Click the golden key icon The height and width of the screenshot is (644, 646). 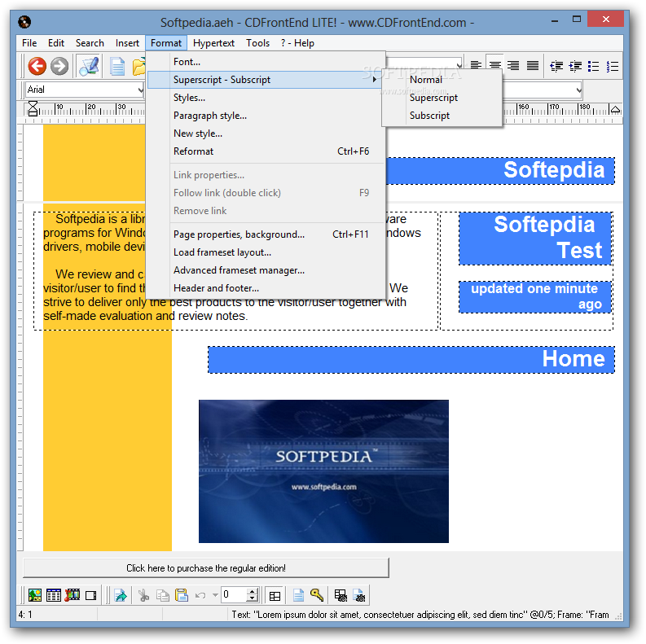317,595
